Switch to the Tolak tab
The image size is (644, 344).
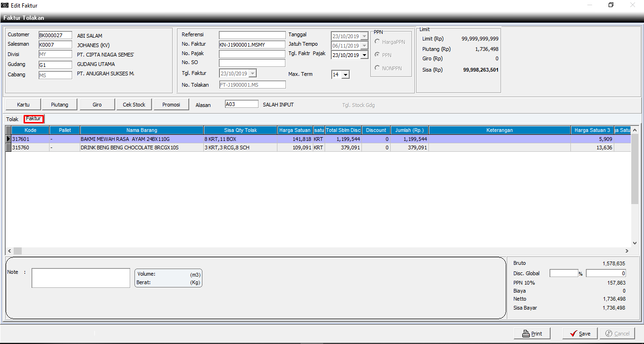click(x=12, y=119)
